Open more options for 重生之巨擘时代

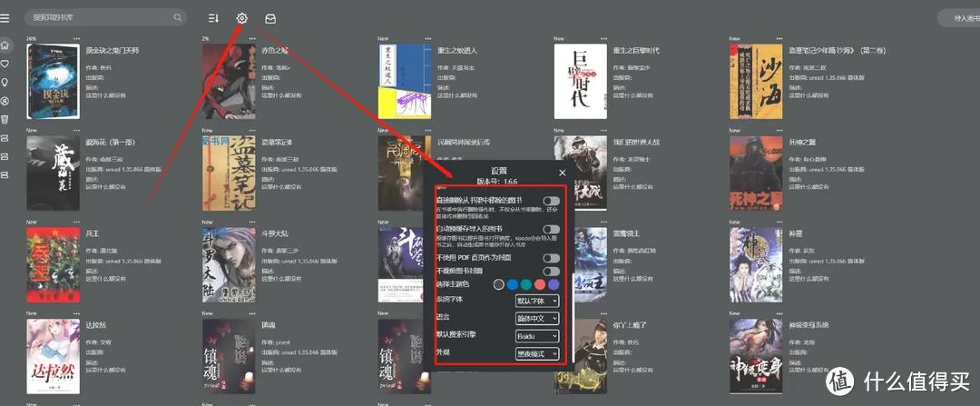[x=603, y=39]
